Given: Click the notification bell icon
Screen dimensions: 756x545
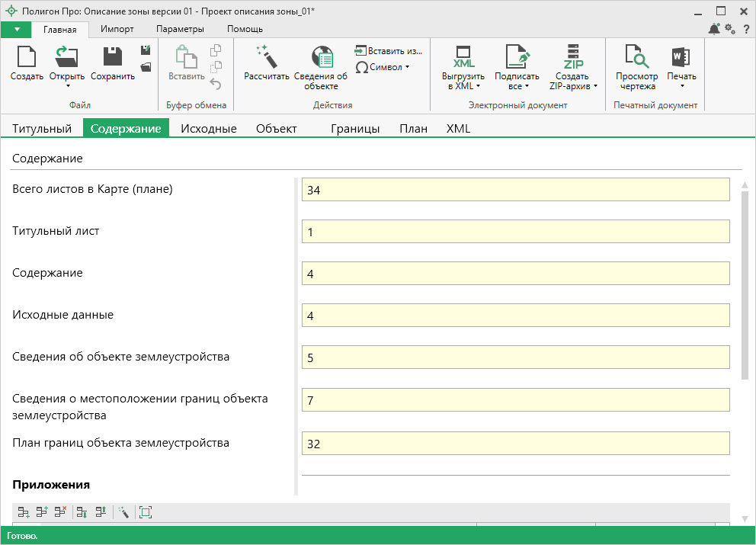Looking at the screenshot, I should pos(714,29).
